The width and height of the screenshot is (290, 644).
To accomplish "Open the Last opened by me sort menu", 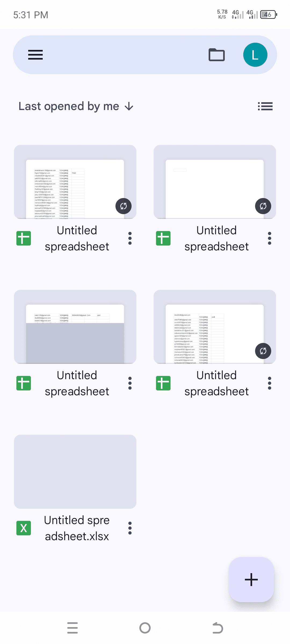I will (69, 106).
